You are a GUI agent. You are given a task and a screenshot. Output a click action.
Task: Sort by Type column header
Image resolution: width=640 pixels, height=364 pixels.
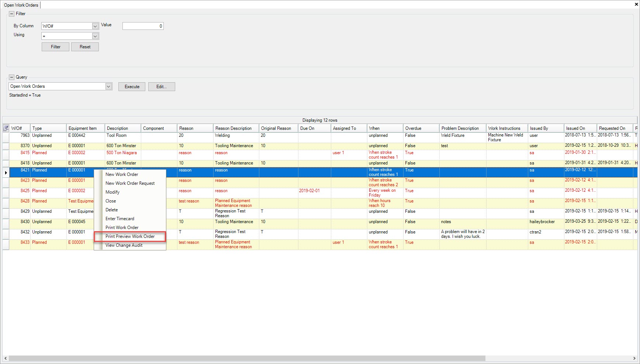point(48,128)
